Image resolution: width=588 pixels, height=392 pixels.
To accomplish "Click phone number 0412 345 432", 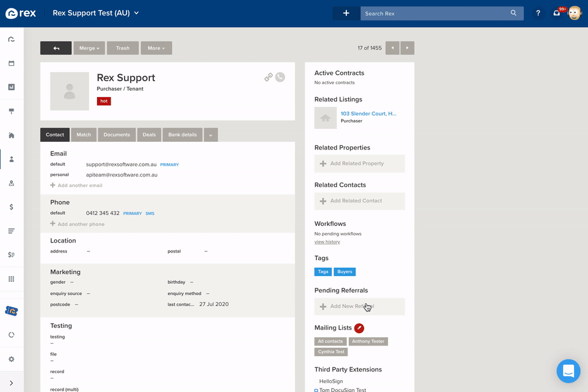I will pos(103,213).
